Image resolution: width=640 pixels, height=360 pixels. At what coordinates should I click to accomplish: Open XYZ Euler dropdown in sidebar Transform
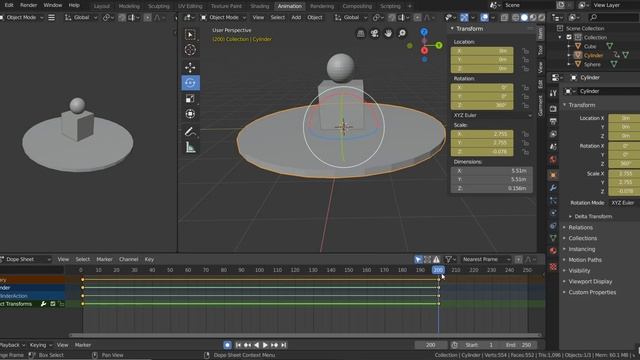[x=492, y=115]
